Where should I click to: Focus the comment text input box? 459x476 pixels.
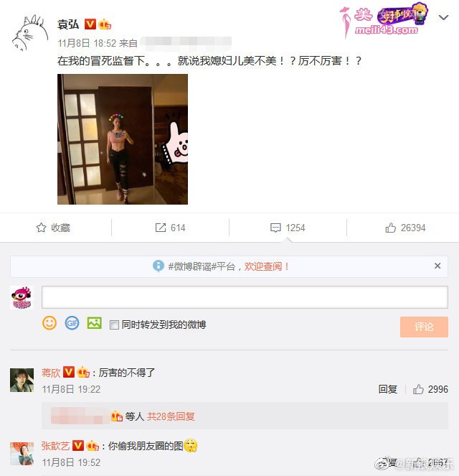(245, 297)
